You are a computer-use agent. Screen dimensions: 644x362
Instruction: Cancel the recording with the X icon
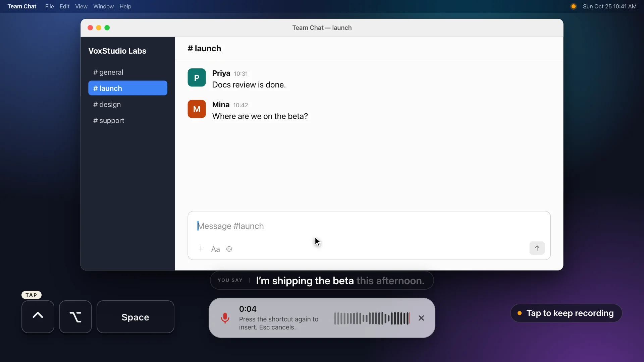[421, 318]
